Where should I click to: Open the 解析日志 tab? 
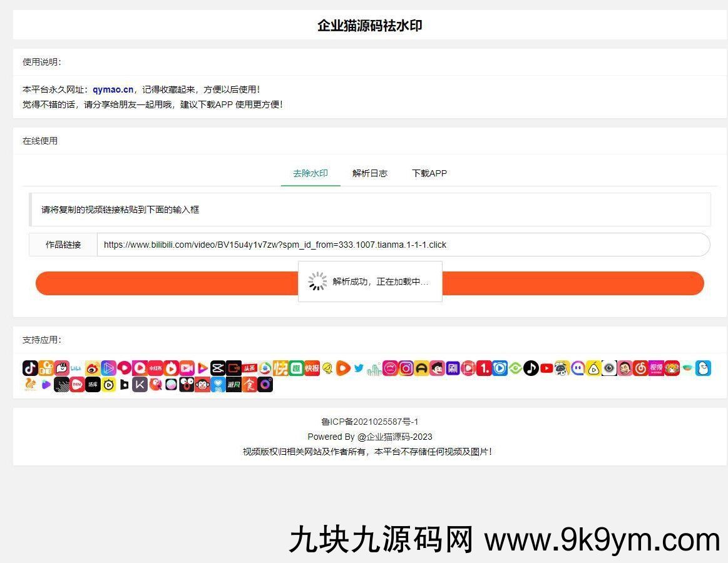(x=370, y=173)
